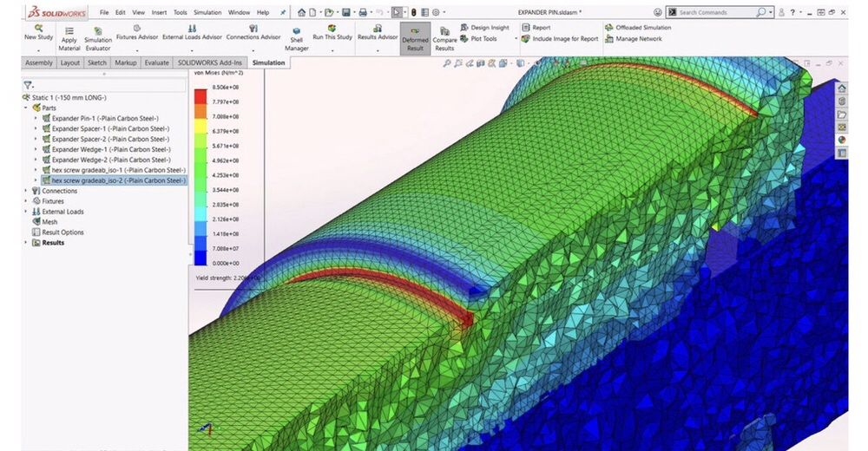Click Compare Results
Screen dimensions: 868x451
pos(444,39)
